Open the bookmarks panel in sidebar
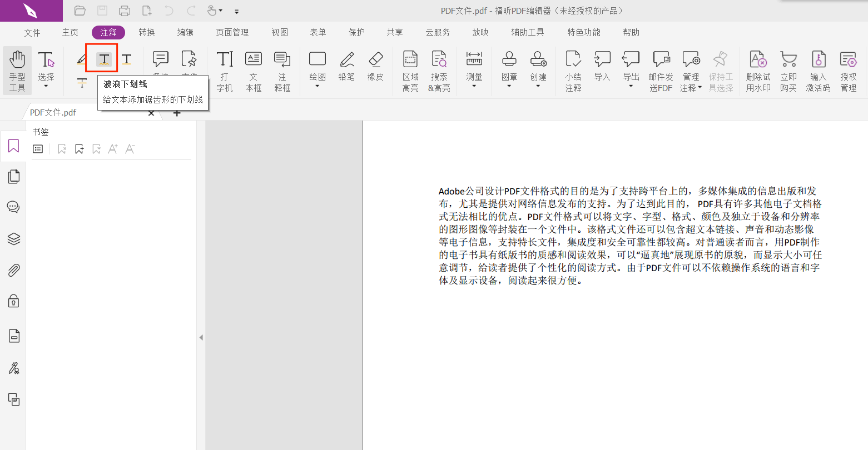Image resolution: width=868 pixels, height=450 pixels. (13, 146)
